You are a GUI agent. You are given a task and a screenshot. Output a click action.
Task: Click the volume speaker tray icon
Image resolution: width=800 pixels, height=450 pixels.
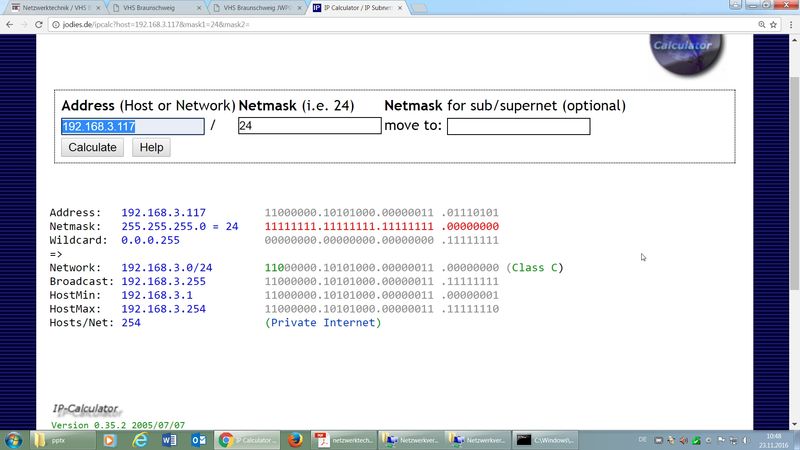coord(746,440)
